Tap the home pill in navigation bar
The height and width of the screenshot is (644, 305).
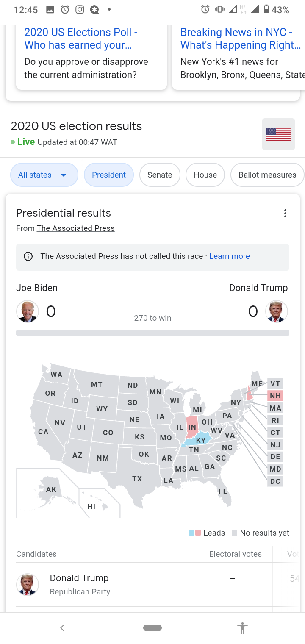point(152,628)
